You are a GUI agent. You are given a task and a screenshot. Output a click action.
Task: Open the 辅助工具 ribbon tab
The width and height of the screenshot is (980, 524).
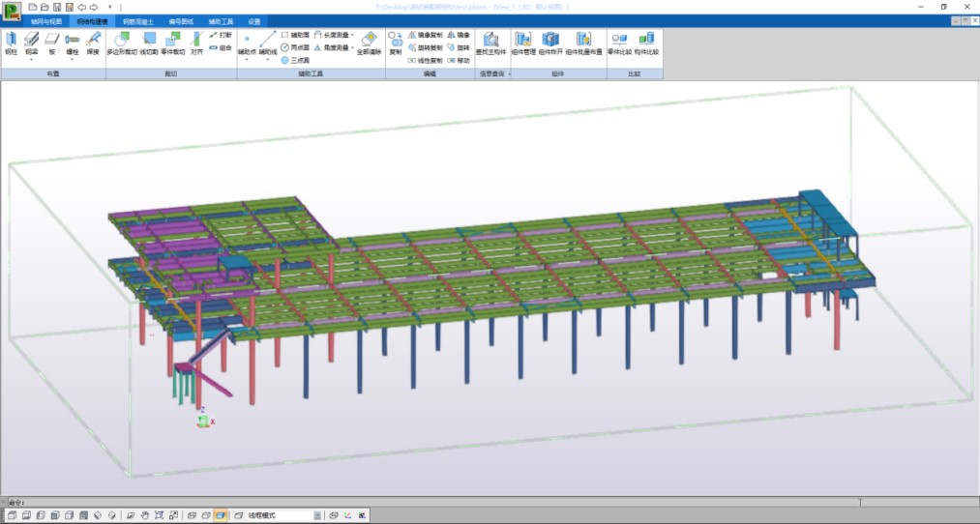(221, 20)
